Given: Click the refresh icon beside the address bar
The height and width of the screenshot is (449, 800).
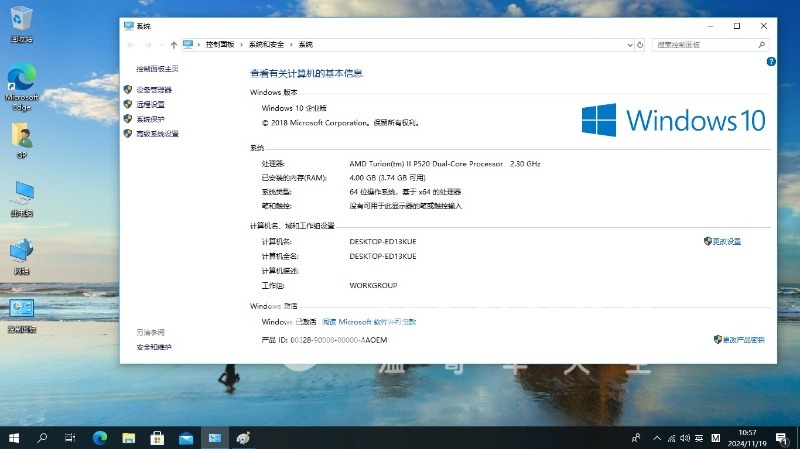Looking at the screenshot, I should coord(640,45).
